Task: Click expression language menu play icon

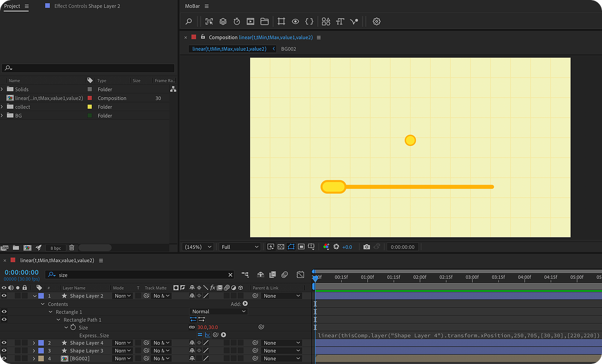Action: [x=223, y=335]
